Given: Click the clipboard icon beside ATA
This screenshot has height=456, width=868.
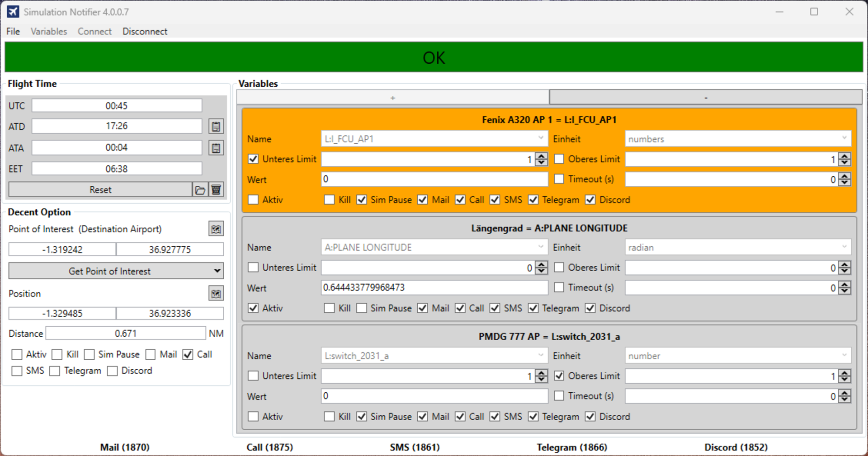Looking at the screenshot, I should pos(216,148).
